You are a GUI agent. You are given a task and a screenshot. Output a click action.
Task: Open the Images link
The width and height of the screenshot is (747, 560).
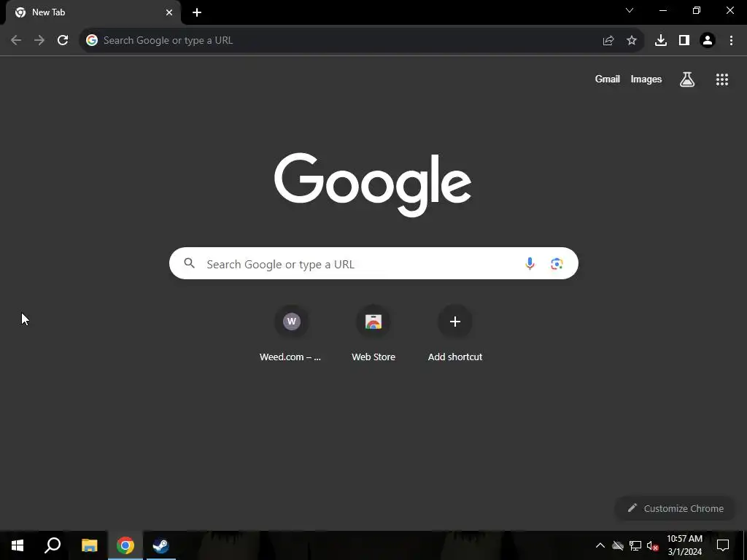(x=646, y=79)
